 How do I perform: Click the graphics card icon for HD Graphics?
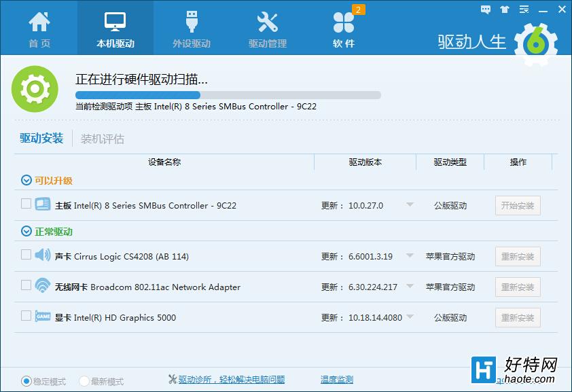click(x=43, y=316)
